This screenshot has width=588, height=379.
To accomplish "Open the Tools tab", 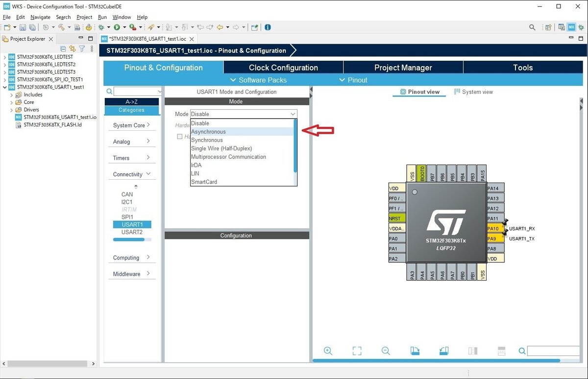I will point(523,68).
